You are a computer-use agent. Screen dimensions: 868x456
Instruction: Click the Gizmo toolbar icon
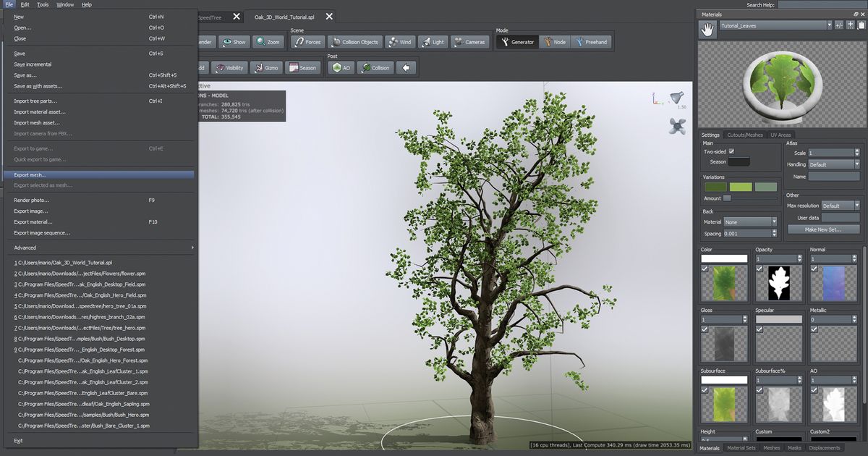click(x=268, y=67)
